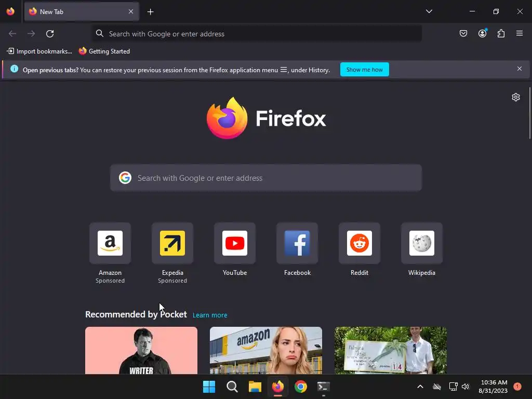532x399 pixels.
Task: Open a new tab with plus button
Action: click(x=150, y=12)
